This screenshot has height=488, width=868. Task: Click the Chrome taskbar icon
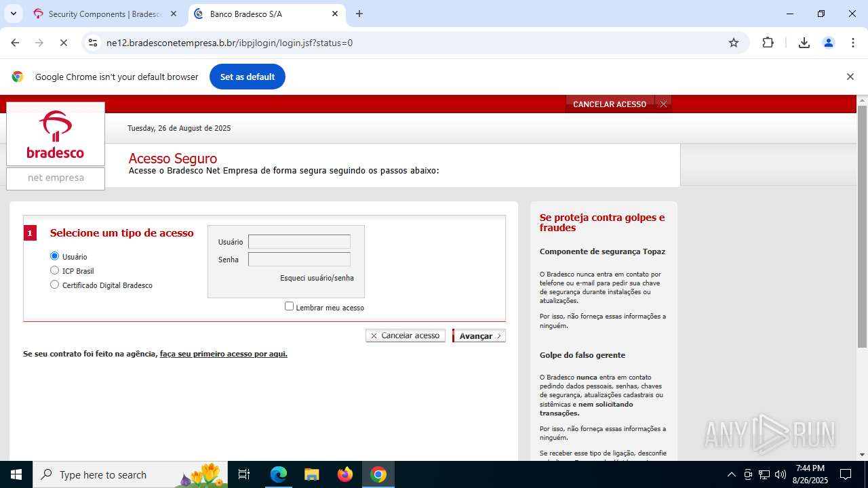click(378, 474)
